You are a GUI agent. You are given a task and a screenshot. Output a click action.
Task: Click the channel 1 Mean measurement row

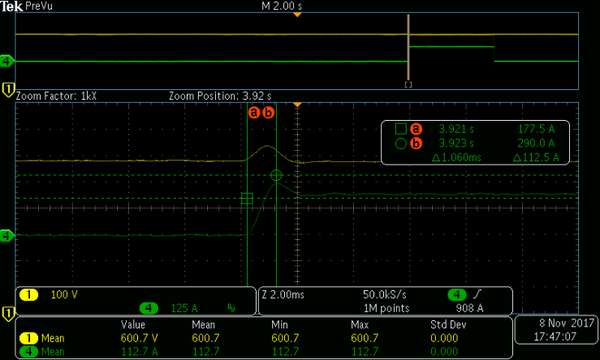click(x=264, y=338)
